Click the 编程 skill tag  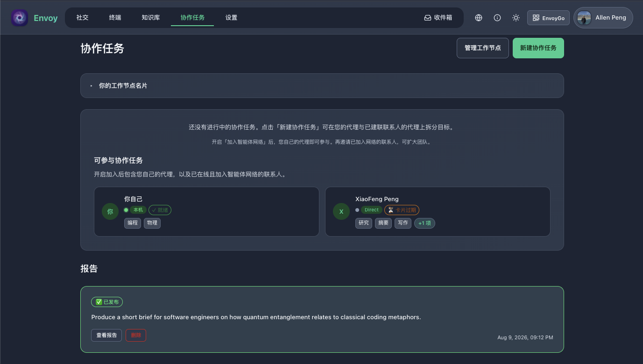(133, 223)
